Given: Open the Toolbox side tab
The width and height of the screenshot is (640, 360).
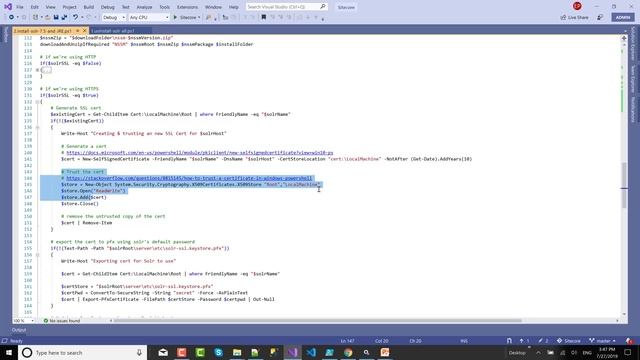Looking at the screenshot, I should coord(5,35).
